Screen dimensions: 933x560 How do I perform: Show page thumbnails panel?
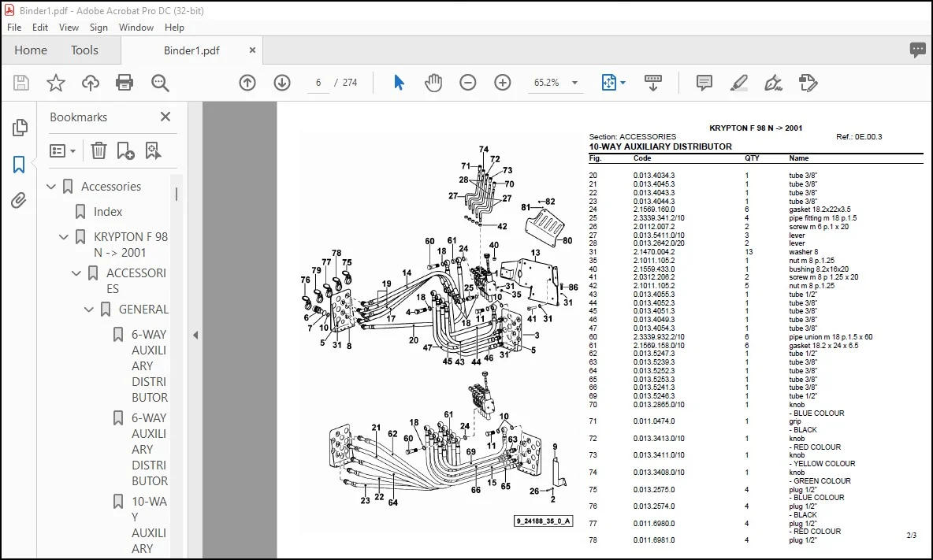point(20,128)
